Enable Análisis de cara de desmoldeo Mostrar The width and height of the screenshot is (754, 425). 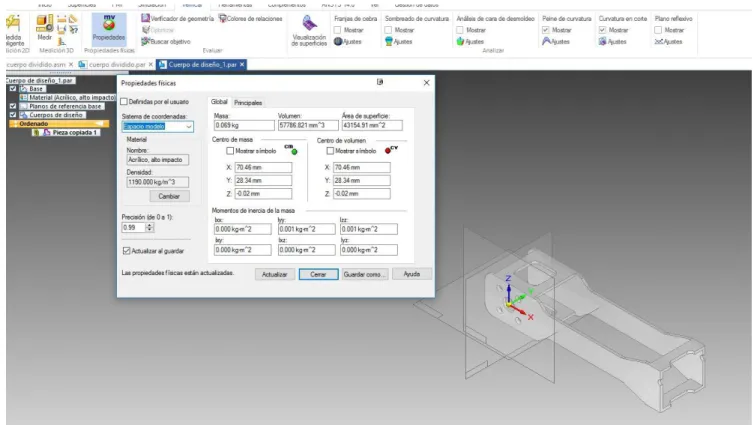[460, 30]
